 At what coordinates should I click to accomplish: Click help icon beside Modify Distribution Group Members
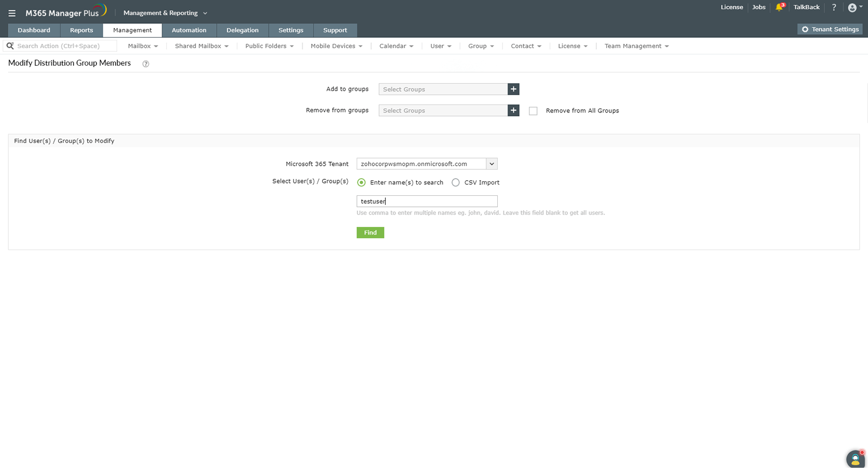pos(146,64)
